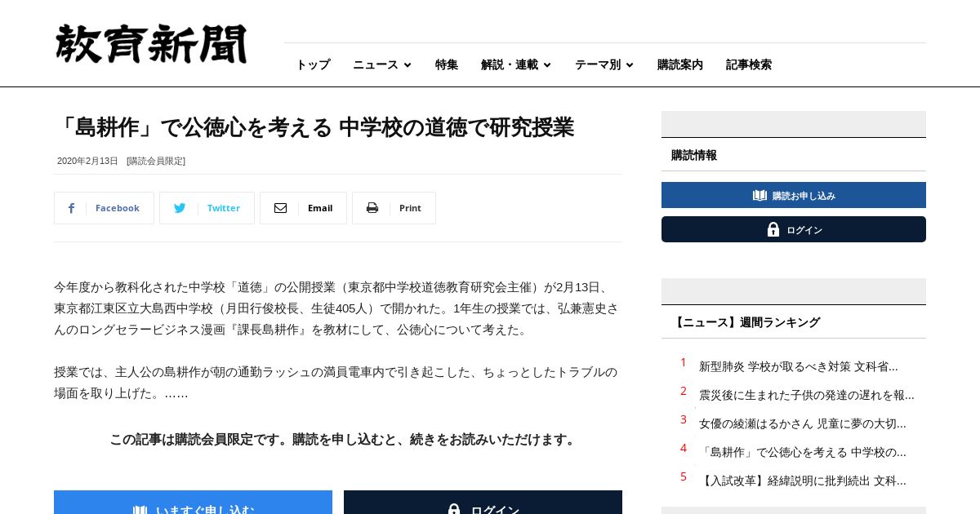Click the 購読情報 sidebar heading
The image size is (980, 514).
[694, 155]
